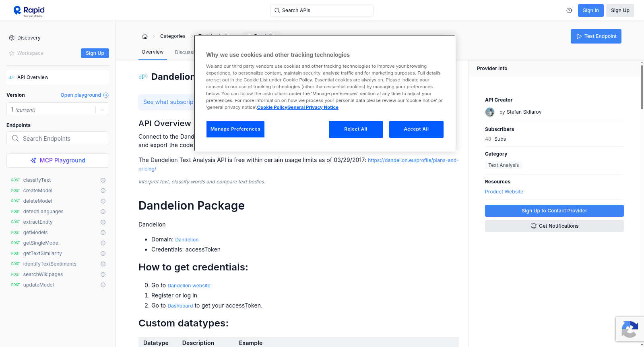Focus the Search APIs field
The width and height of the screenshot is (644, 347).
322,10
